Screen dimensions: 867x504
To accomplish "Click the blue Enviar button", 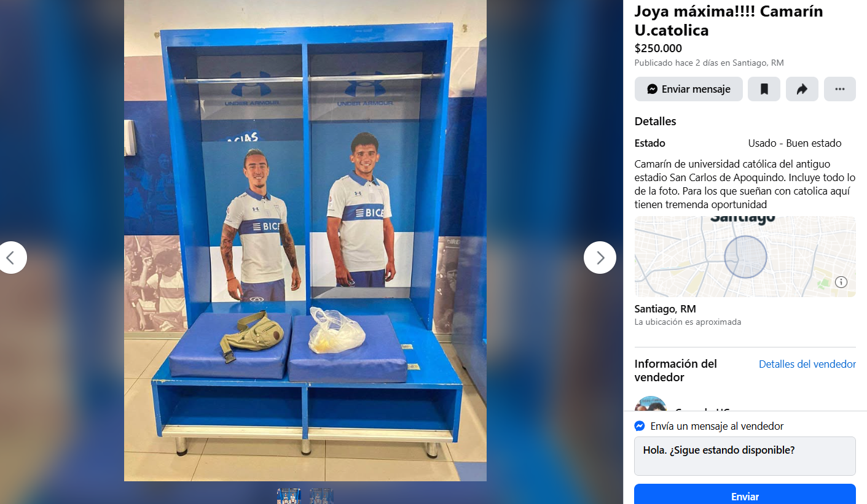I will 745,496.
